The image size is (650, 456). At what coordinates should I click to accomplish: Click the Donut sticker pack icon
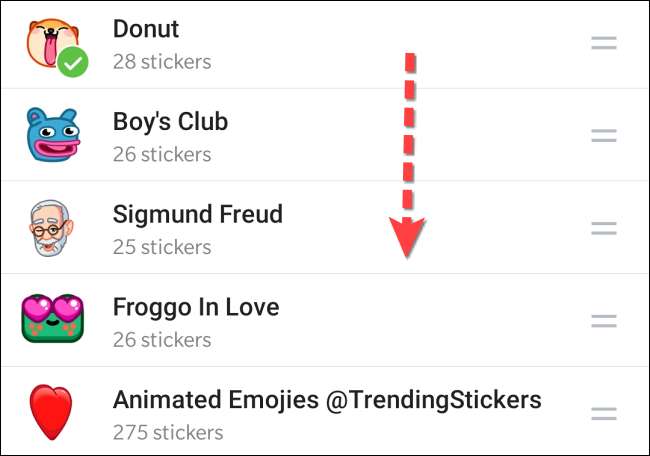50,40
